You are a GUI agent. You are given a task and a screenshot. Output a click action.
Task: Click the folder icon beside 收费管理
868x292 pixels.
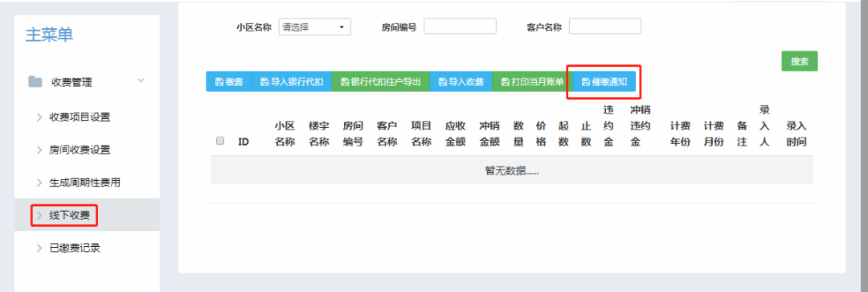[35, 82]
